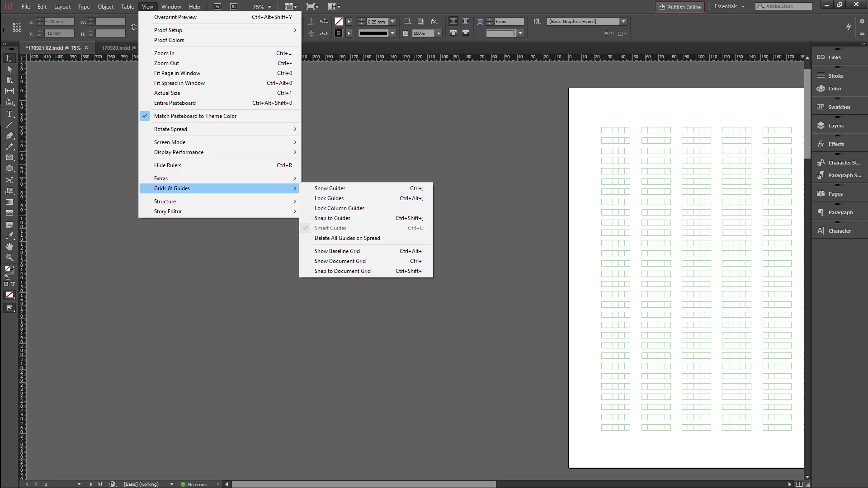Choose the Scissors tool
868x488 pixels.
[x=9, y=180]
